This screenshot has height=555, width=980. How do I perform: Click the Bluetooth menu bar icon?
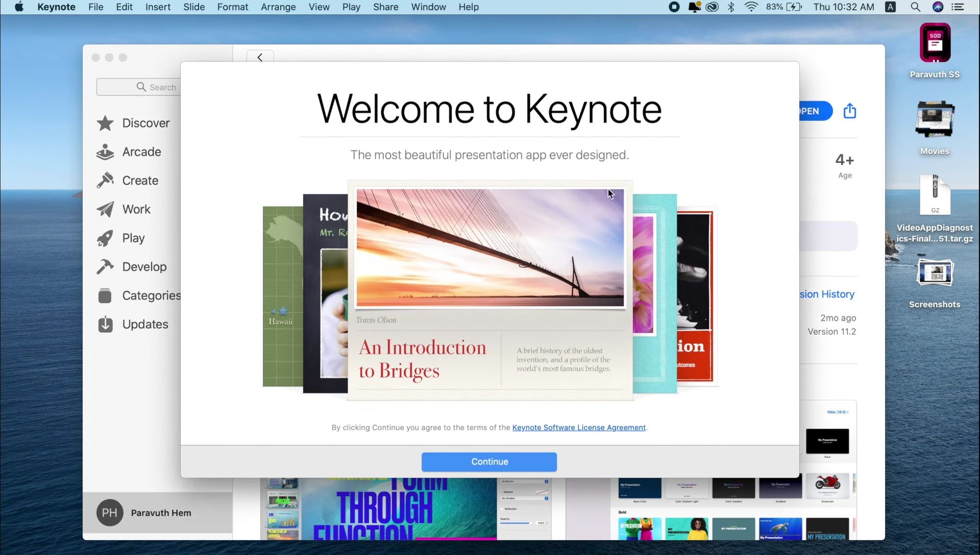pyautogui.click(x=731, y=7)
